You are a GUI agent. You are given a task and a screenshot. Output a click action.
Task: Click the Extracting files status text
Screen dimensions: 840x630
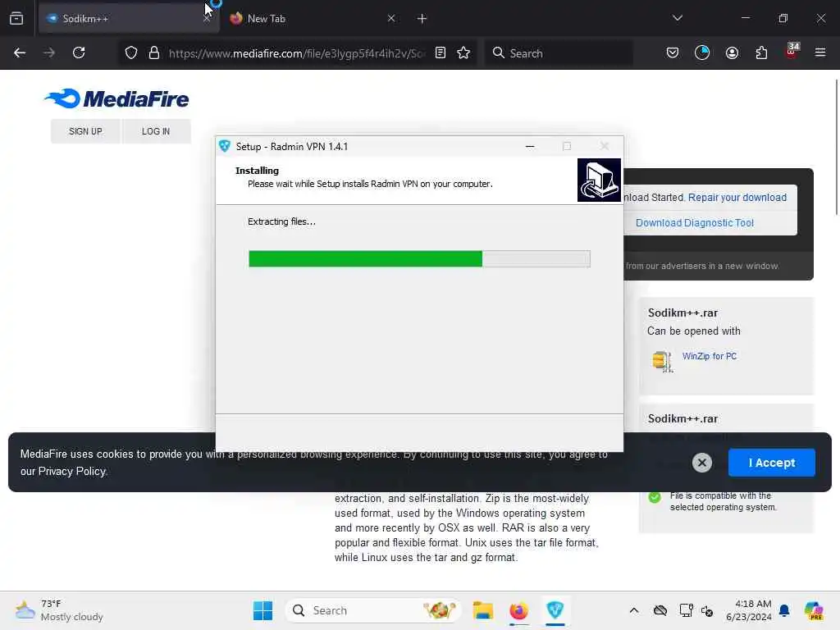click(281, 221)
